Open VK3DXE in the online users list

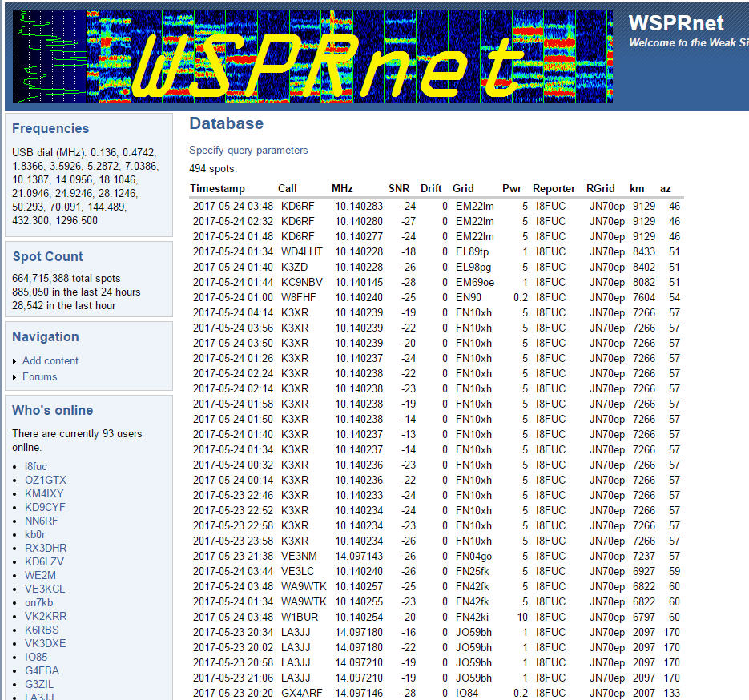tap(46, 643)
